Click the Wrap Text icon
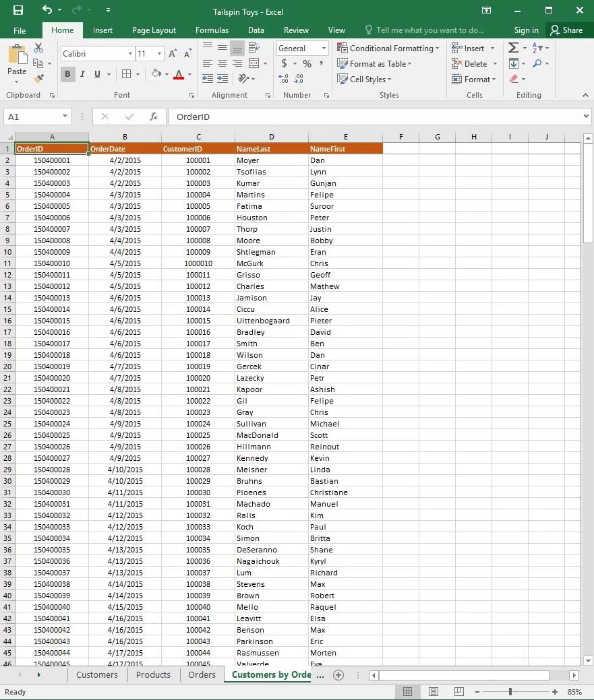 coord(254,48)
